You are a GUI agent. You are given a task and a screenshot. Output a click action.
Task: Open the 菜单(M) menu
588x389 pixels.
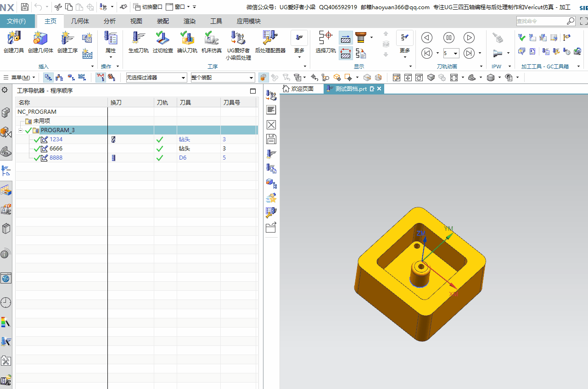click(x=19, y=78)
